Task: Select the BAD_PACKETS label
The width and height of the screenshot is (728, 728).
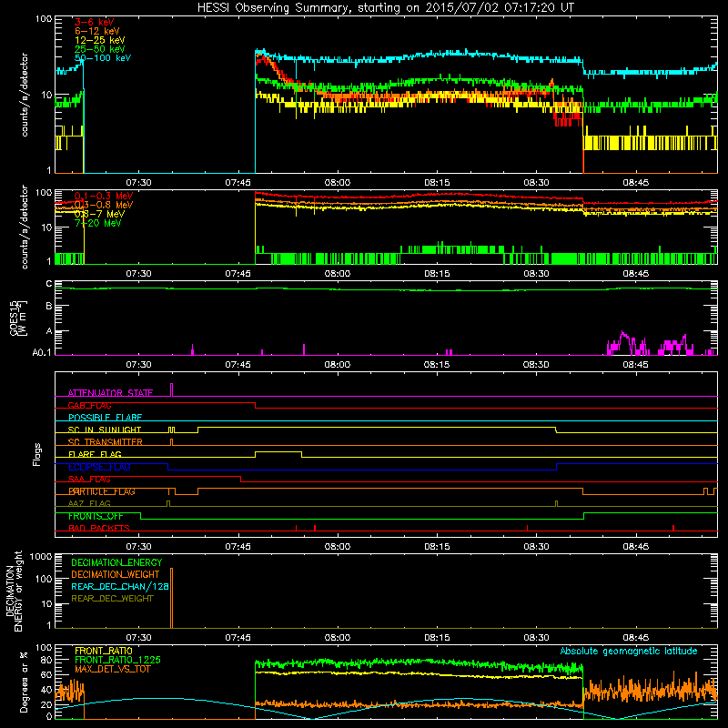Action: point(99,529)
